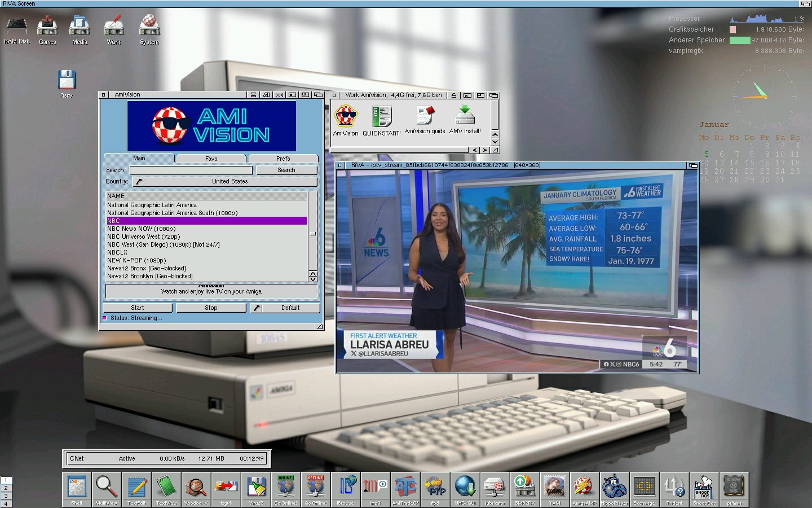812x508 pixels.
Task: Open the QUICKSTART! text file icon
Action: 382,120
